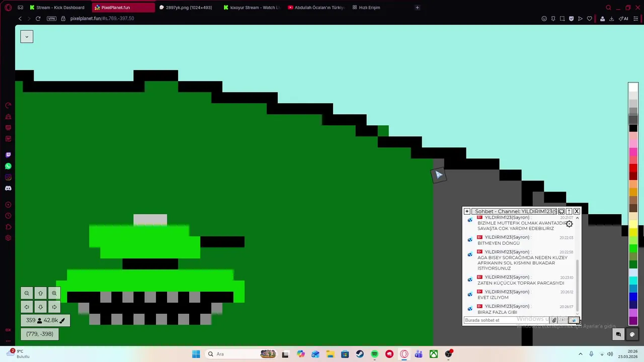
Task: Open WhatsApp from the Opera sidebar
Action: click(x=8, y=166)
